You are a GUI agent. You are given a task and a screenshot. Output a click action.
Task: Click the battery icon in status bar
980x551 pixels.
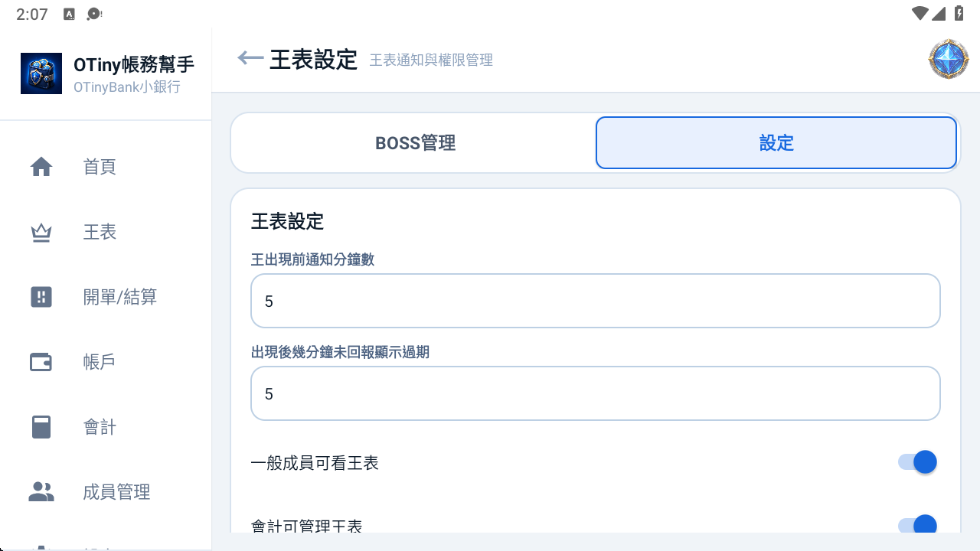[959, 13]
